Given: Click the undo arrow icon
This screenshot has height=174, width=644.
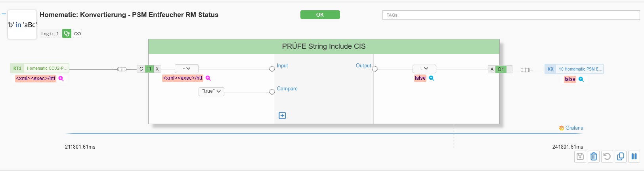Looking at the screenshot, I should tap(607, 156).
